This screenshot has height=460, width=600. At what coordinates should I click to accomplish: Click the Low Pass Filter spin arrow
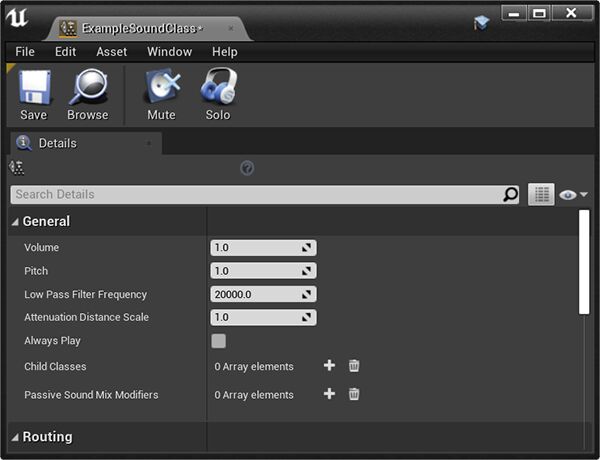point(306,294)
